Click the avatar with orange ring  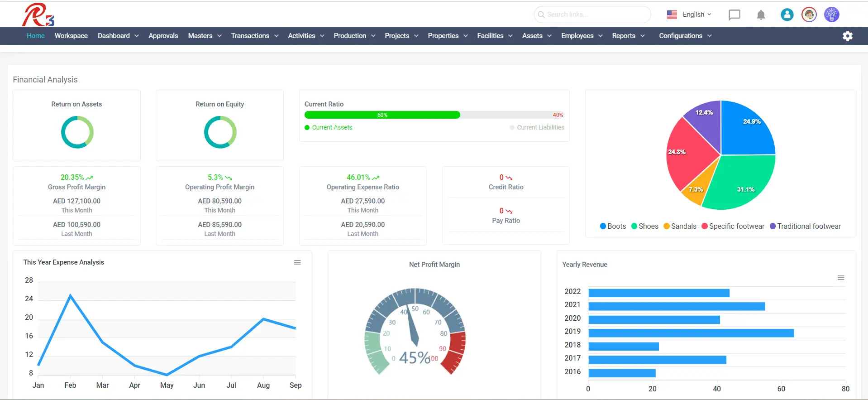[x=809, y=14]
